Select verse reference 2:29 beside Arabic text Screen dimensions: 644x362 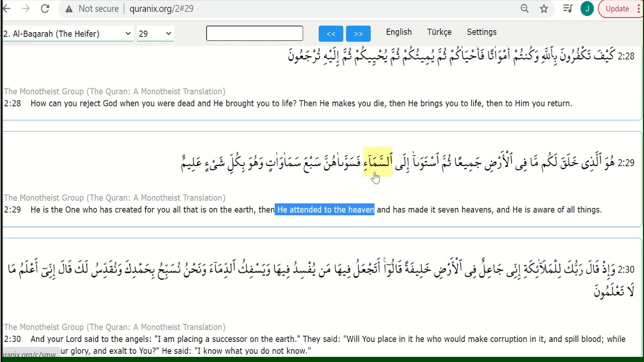click(x=626, y=163)
